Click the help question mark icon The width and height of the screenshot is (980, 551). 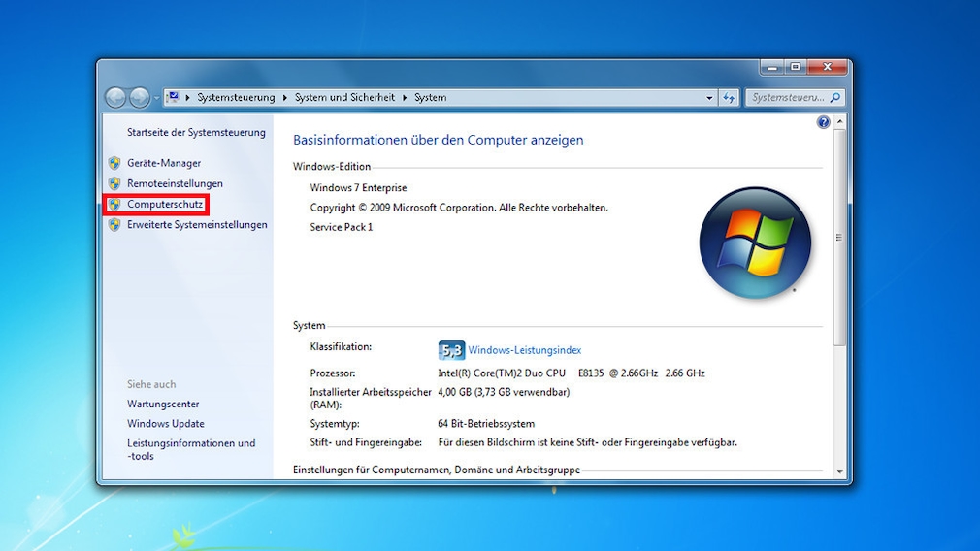tap(823, 122)
